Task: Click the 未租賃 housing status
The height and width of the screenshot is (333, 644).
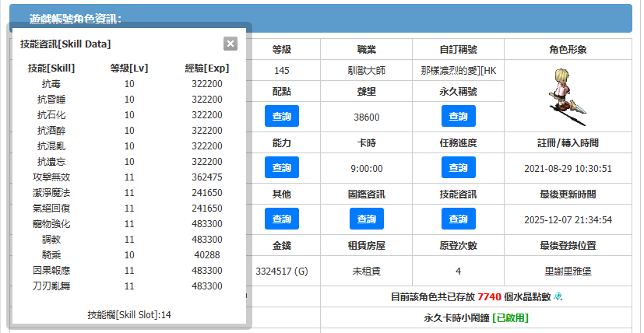Action: pos(366,271)
